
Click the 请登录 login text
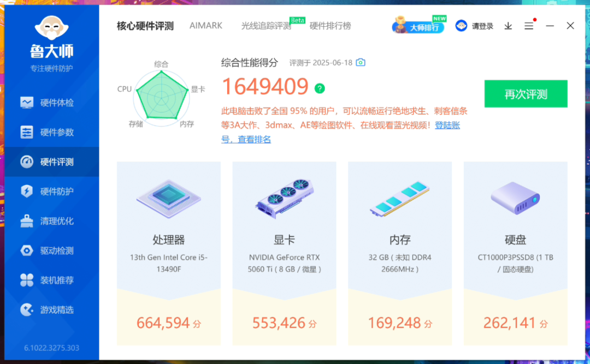pyautogui.click(x=482, y=26)
